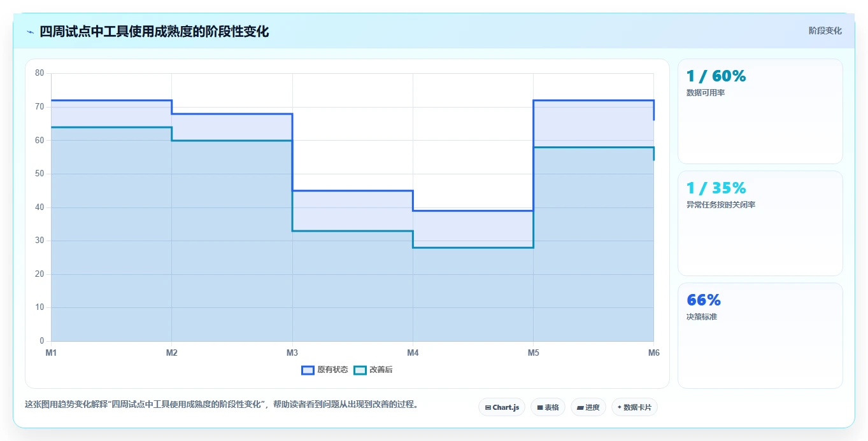Image resolution: width=868 pixels, height=441 pixels.
Task: Open the 决策标准 66% card
Action: point(760,335)
